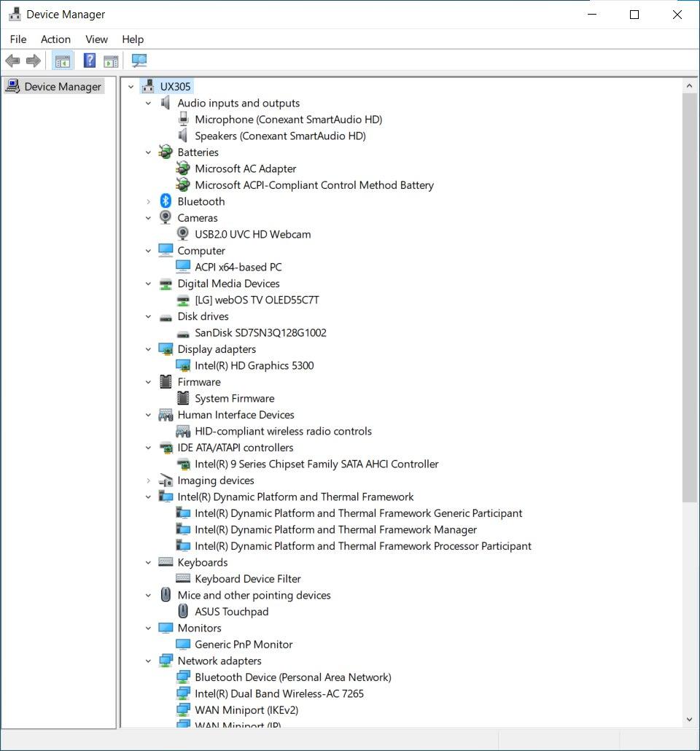Open the View menu
Screen dimensions: 700x751
96,39
